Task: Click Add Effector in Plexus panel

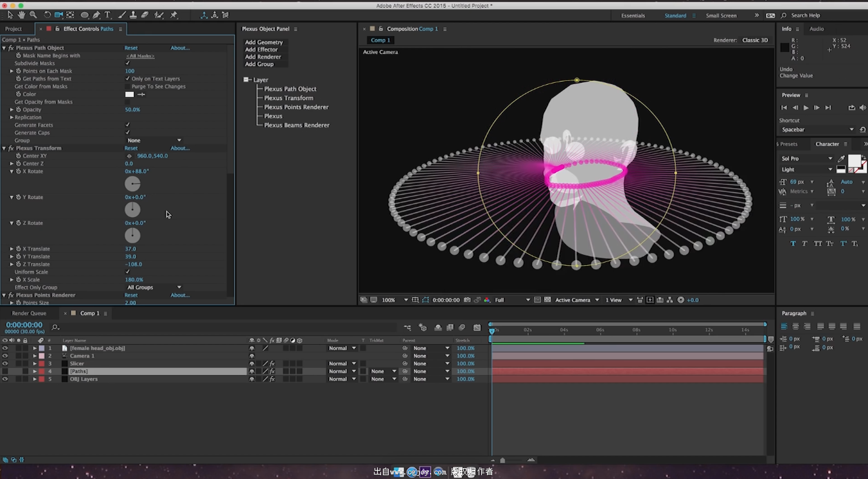Action: 261,49
